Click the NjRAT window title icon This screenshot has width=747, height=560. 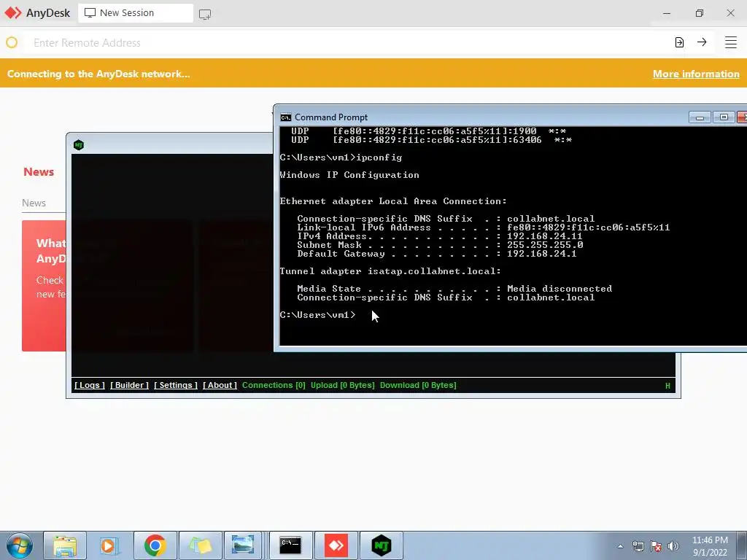coord(79,145)
